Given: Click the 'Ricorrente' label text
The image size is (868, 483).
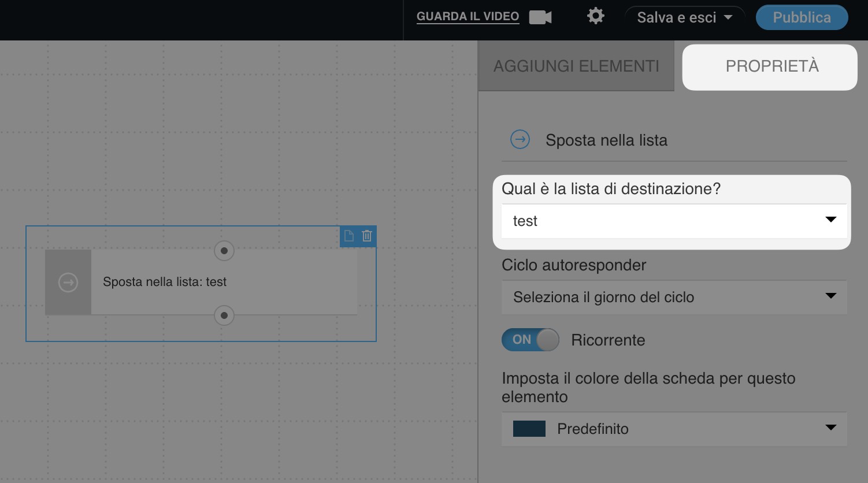Looking at the screenshot, I should [x=608, y=340].
